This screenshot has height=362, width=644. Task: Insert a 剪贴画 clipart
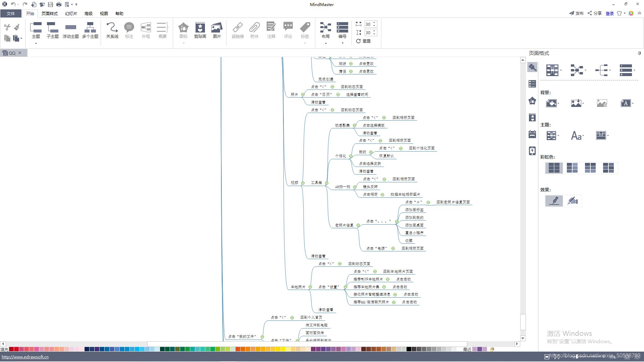tap(200, 30)
